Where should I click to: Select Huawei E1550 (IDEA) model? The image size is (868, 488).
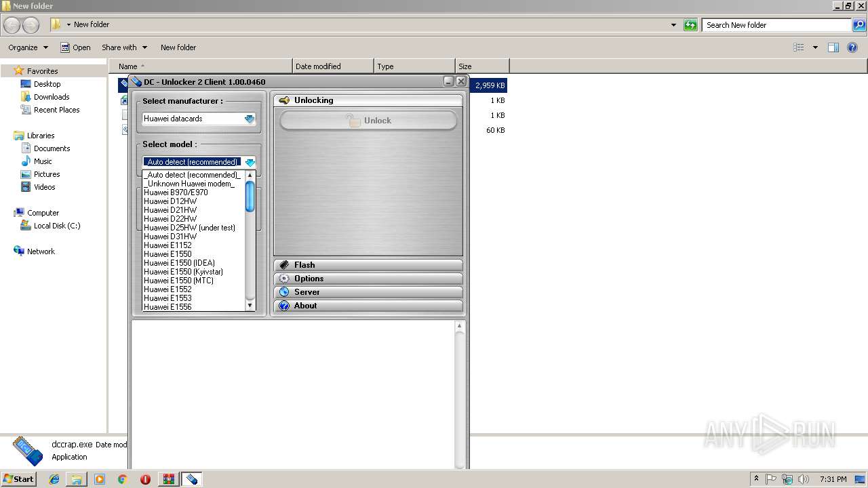tap(193, 263)
